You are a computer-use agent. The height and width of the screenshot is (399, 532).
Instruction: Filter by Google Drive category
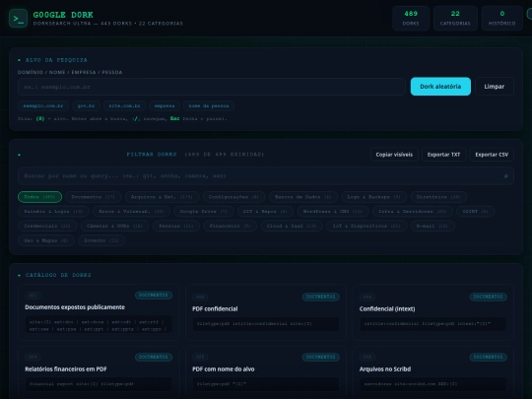[x=204, y=212]
